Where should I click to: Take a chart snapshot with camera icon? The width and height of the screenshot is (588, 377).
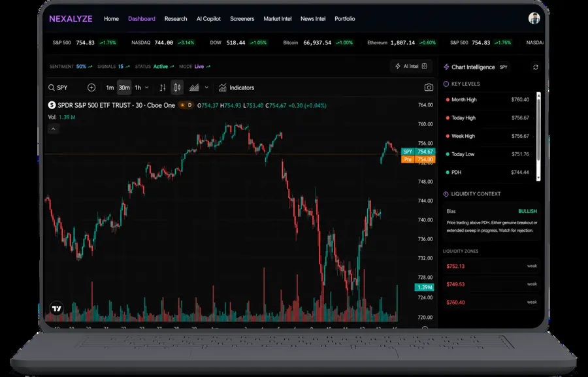coord(429,88)
